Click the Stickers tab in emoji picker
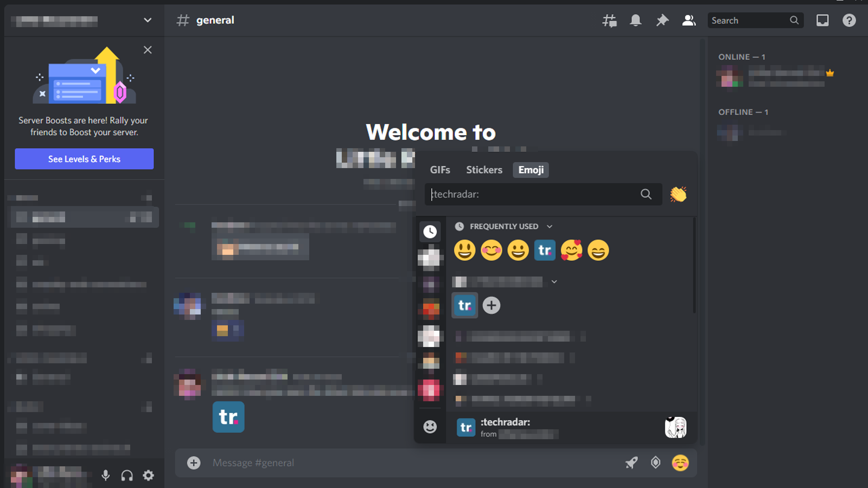868x488 pixels. point(484,169)
